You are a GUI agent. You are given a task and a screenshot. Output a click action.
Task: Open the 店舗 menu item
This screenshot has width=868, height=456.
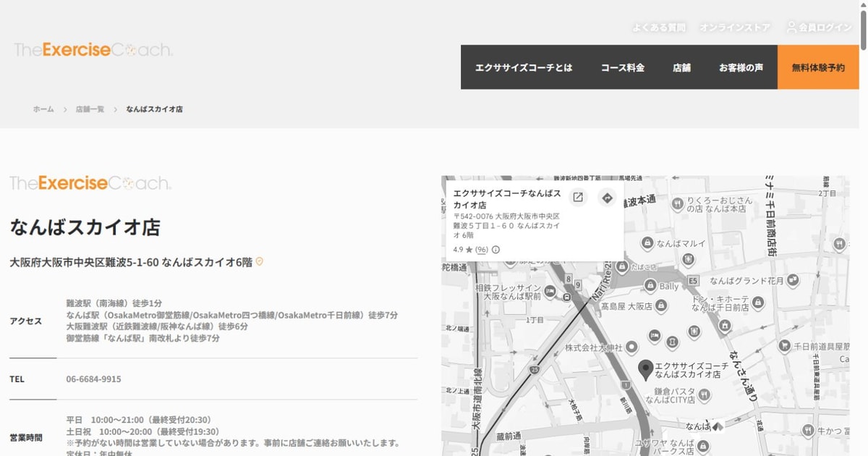682,67
